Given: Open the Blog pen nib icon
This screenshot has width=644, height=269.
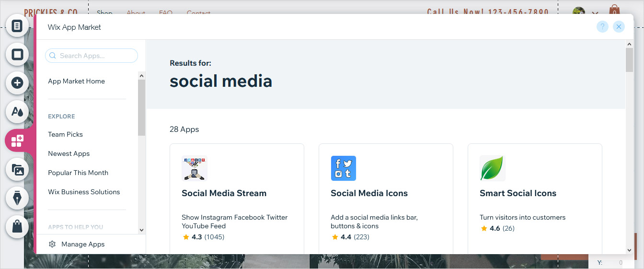Looking at the screenshot, I should [17, 198].
